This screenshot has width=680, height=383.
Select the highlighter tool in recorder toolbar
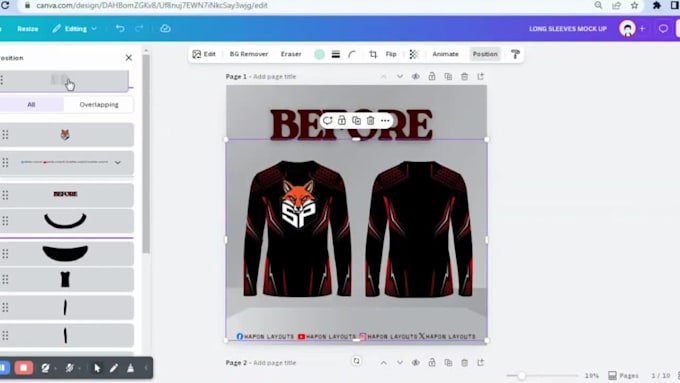tap(130, 368)
